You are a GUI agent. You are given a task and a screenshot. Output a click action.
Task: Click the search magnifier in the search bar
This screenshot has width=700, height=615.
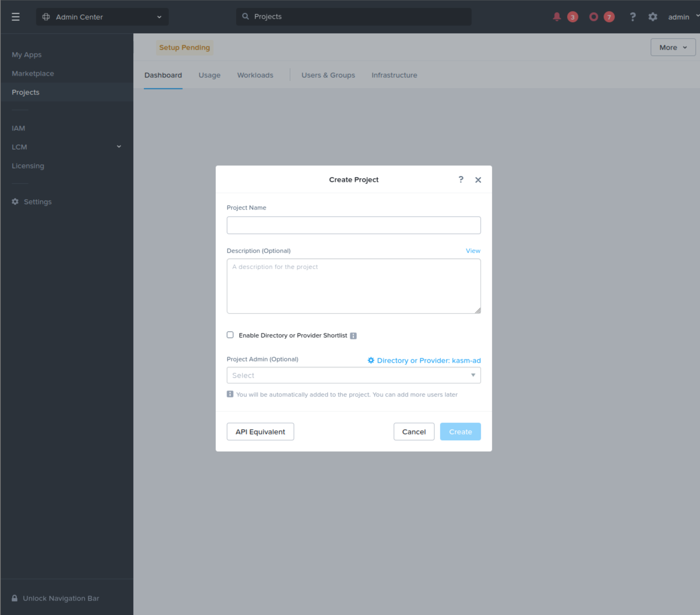coord(245,16)
